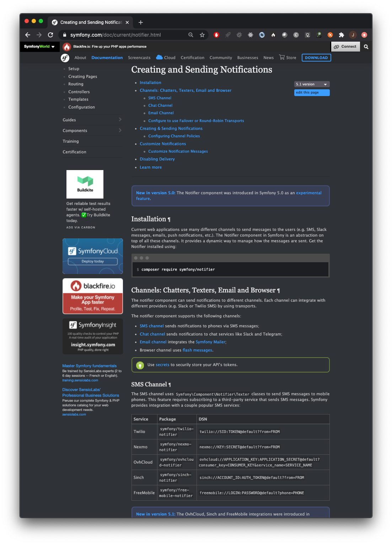Open Creating Pages in the sidebar
The image size is (392, 544).
[x=82, y=76]
